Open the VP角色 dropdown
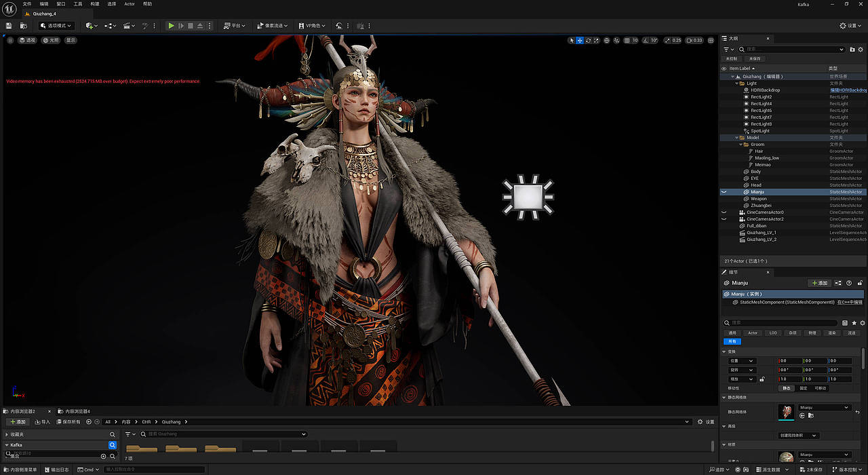The width and height of the screenshot is (868, 475). [313, 26]
